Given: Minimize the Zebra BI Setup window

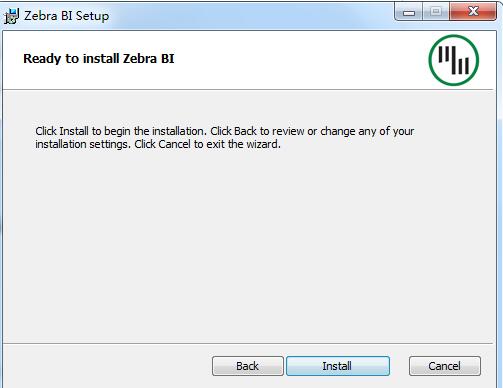Looking at the screenshot, I should 409,13.
